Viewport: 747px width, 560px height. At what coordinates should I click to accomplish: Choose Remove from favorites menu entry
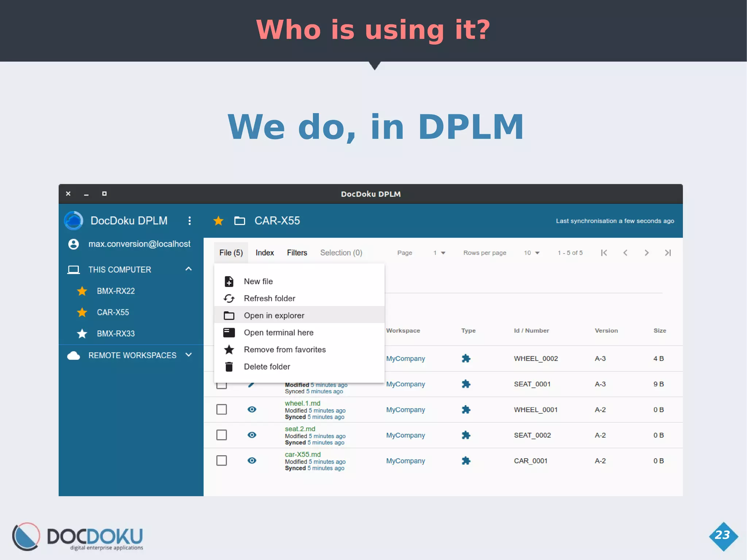(299, 349)
